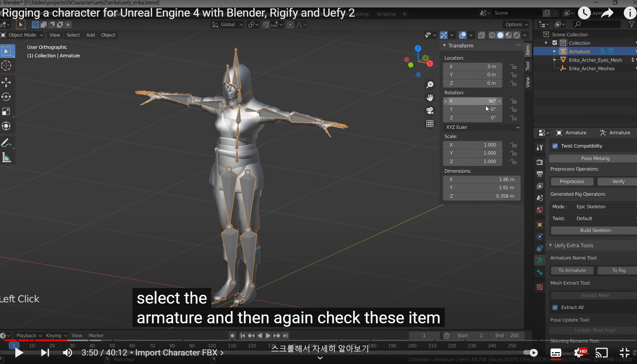This screenshot has height=364, width=637.
Task: Select the Move tool
Action: pyautogui.click(x=6, y=82)
